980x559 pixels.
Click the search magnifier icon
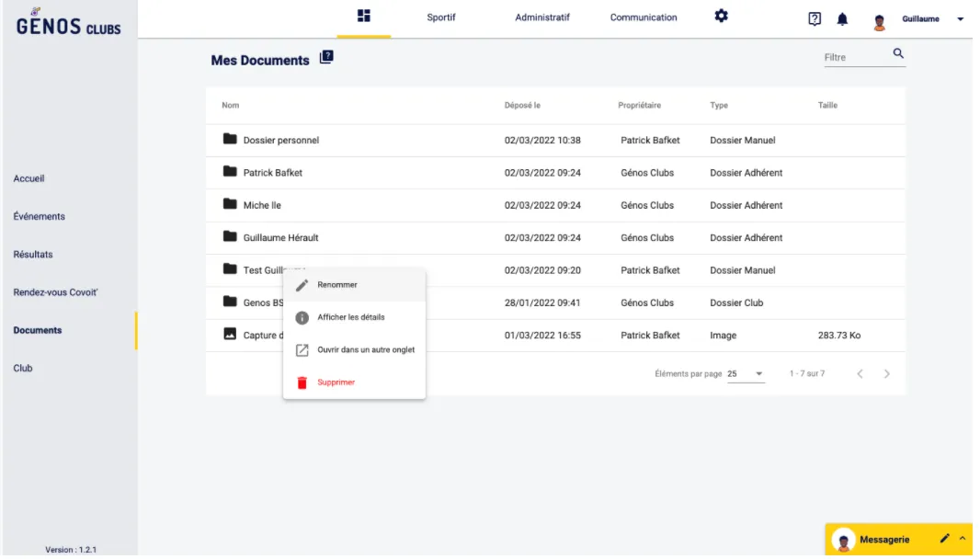point(898,54)
